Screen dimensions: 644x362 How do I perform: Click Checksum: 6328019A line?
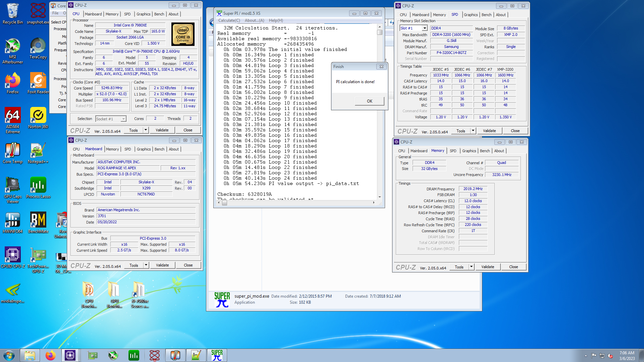pos(244,194)
